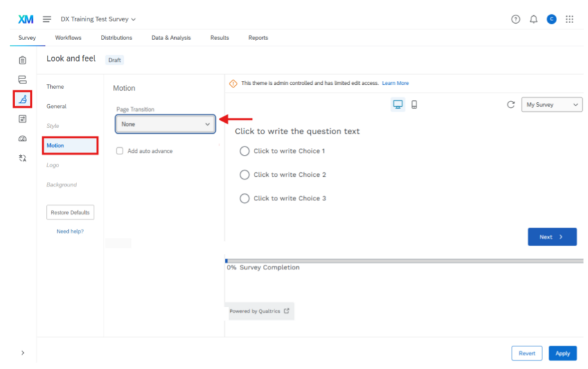The width and height of the screenshot is (588, 369).
Task: Switch preview to desktop view icon
Action: (x=398, y=105)
